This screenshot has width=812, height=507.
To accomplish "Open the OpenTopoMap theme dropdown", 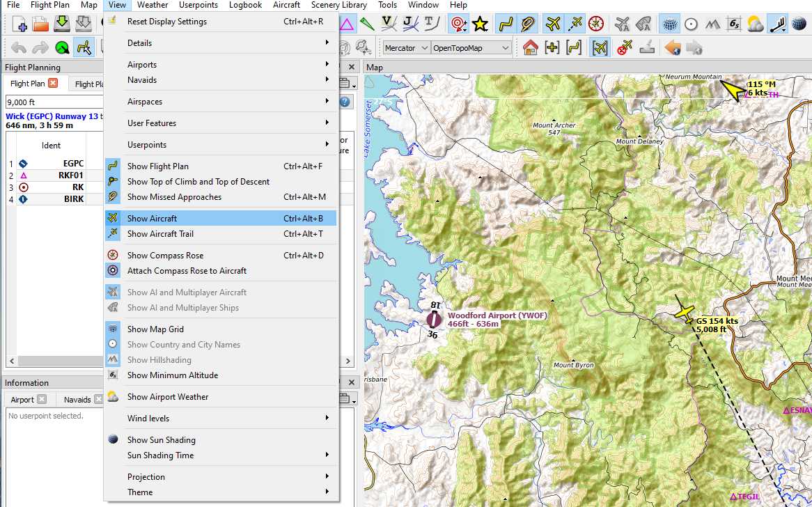I will 471,48.
